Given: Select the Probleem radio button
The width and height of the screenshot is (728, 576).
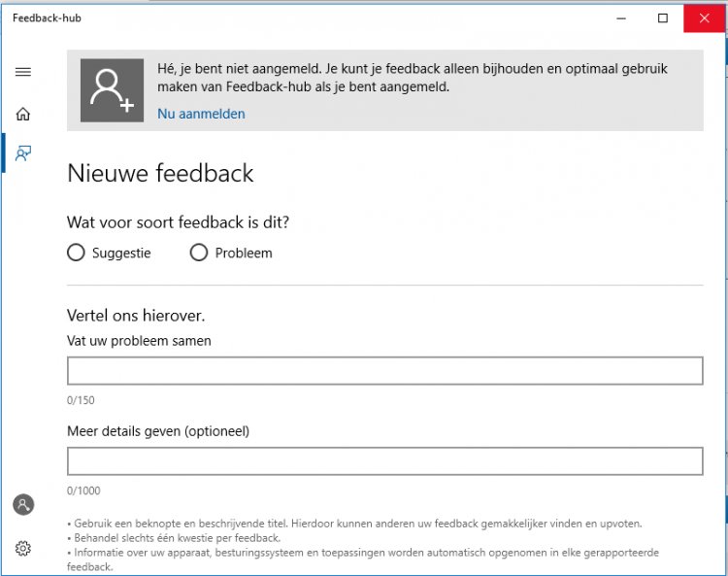Looking at the screenshot, I should [x=199, y=253].
